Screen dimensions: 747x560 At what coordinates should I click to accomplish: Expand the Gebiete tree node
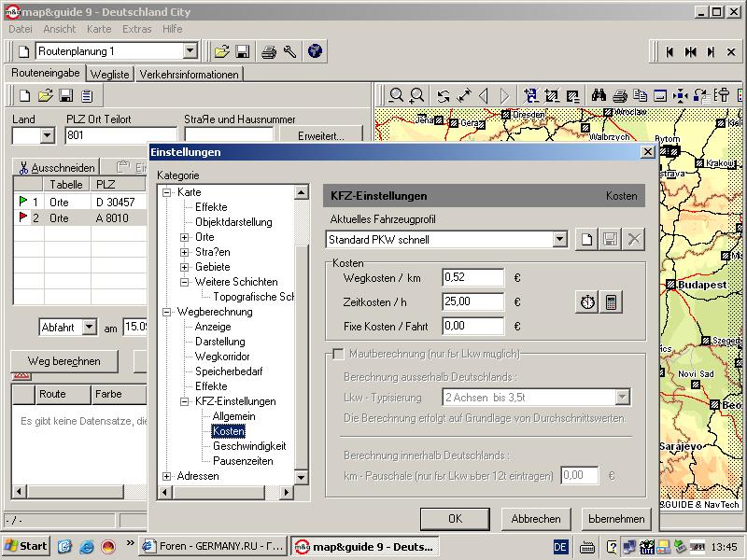pyautogui.click(x=184, y=267)
